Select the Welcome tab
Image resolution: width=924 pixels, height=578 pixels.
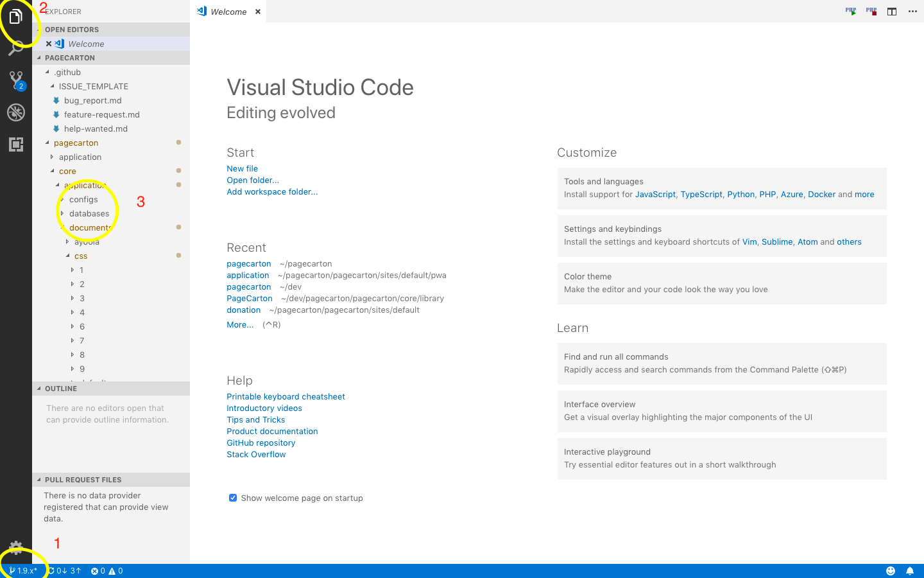pyautogui.click(x=228, y=12)
